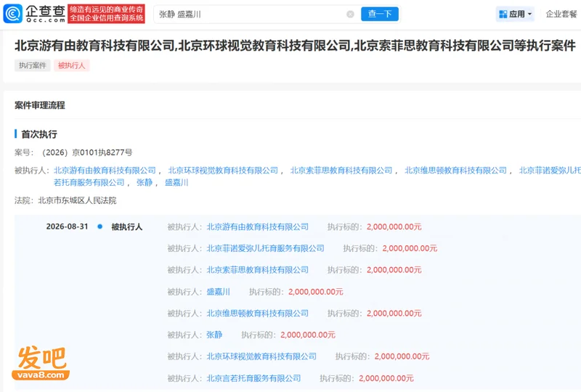Screen dimensions: 581x392
Task: Select the 执行案件 tag
Action: pyautogui.click(x=33, y=65)
